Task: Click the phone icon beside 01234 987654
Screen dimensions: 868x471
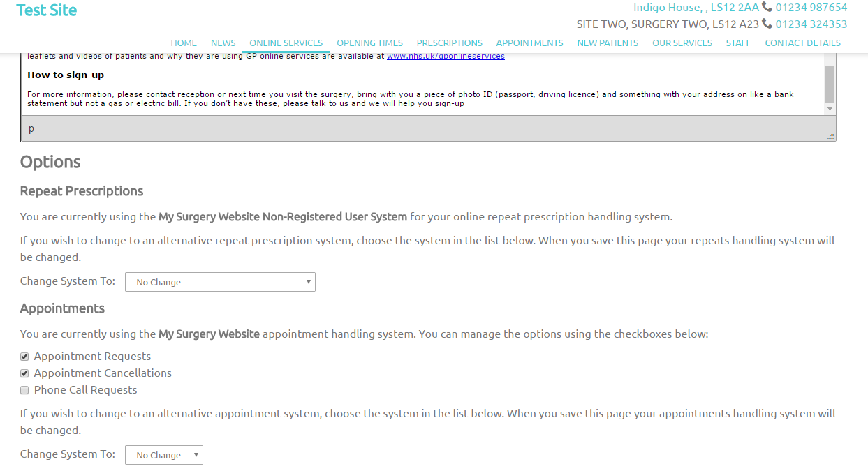Action: (x=767, y=8)
